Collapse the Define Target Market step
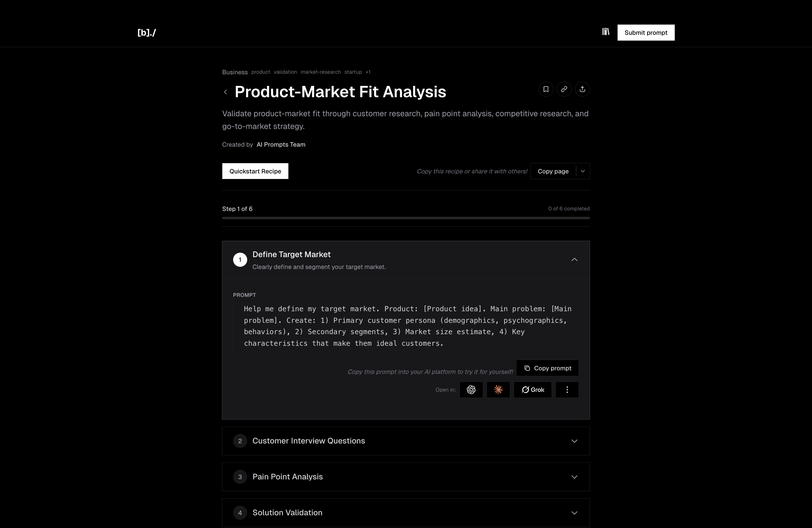This screenshot has width=812, height=528. (574, 260)
